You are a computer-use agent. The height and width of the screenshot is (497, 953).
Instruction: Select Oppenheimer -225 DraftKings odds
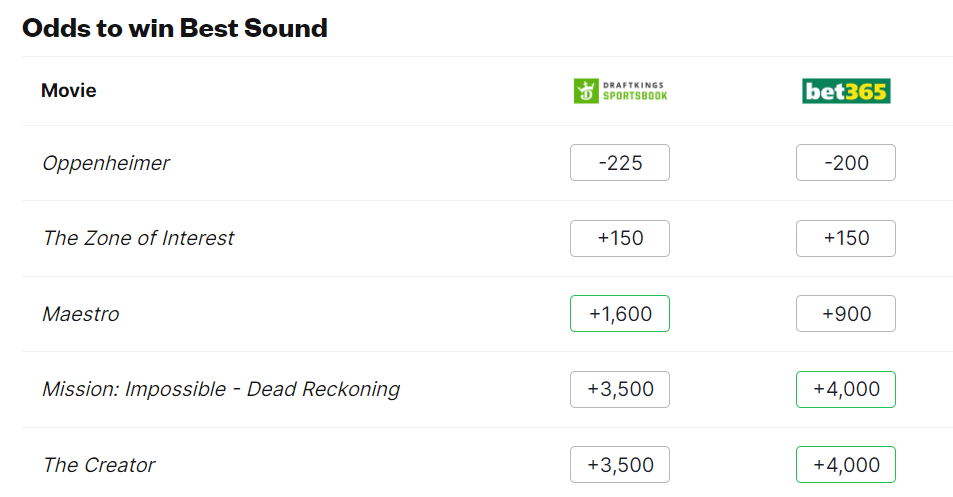tap(620, 163)
